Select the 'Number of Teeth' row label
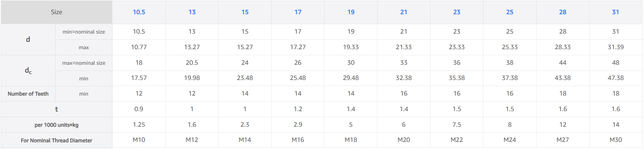Viewport: 644px width, 149px height. click(28, 94)
